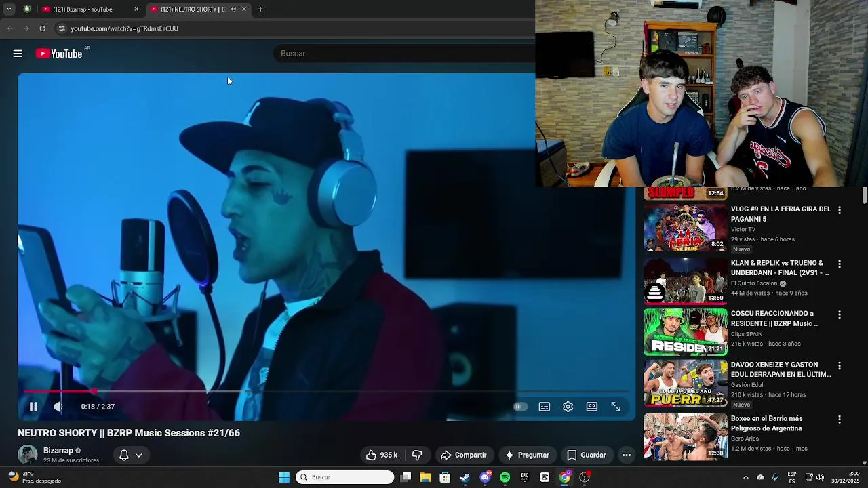
Task: Open Epic Games Launcher from the taskbar
Action: pos(525,477)
